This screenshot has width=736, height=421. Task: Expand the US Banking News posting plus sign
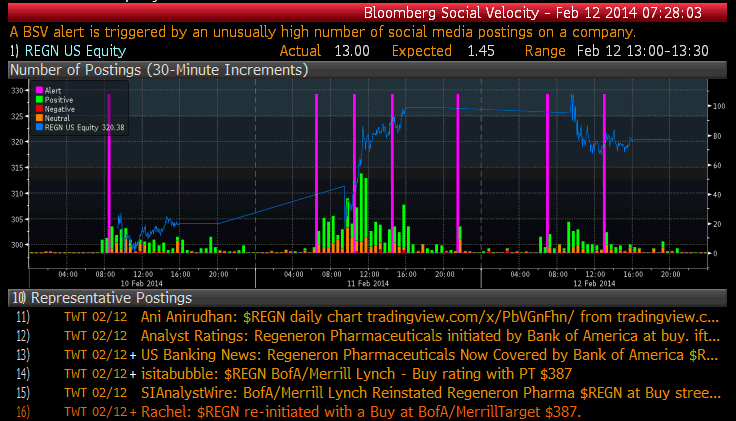click(133, 354)
